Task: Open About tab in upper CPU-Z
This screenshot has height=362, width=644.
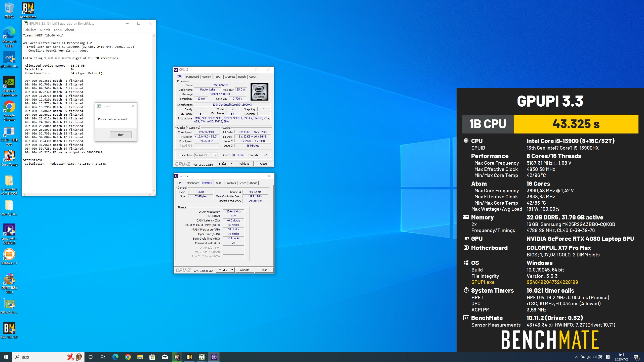Action: 253,77
